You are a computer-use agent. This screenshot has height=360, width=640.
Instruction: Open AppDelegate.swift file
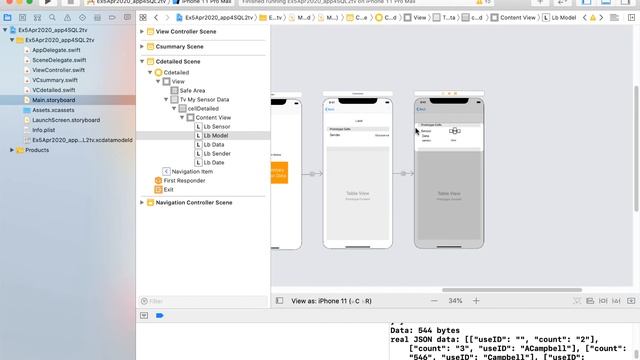click(x=56, y=50)
